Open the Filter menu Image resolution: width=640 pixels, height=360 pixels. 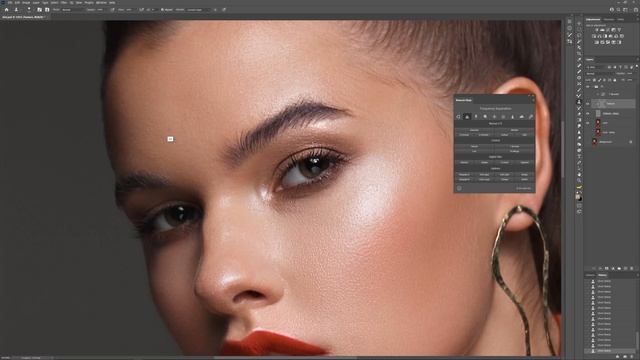pyautogui.click(x=64, y=2)
